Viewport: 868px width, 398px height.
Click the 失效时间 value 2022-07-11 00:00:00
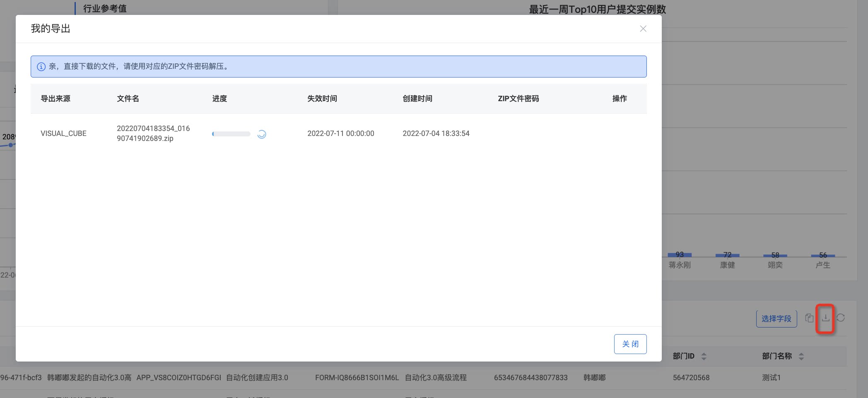click(x=341, y=133)
